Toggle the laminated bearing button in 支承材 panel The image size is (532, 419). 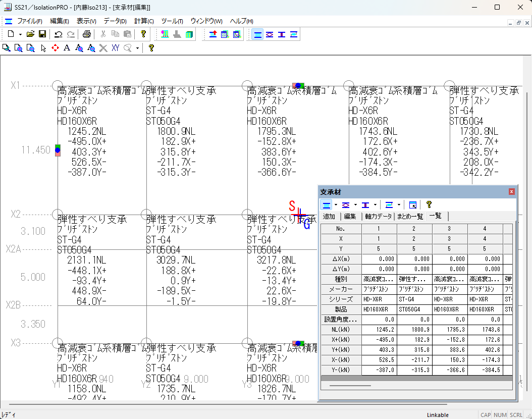(327, 205)
